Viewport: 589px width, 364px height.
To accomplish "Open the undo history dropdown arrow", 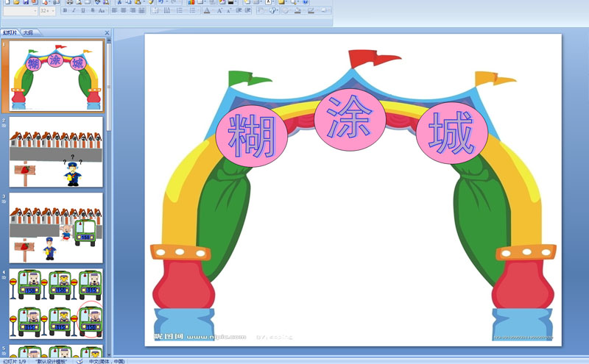I will point(167,2).
